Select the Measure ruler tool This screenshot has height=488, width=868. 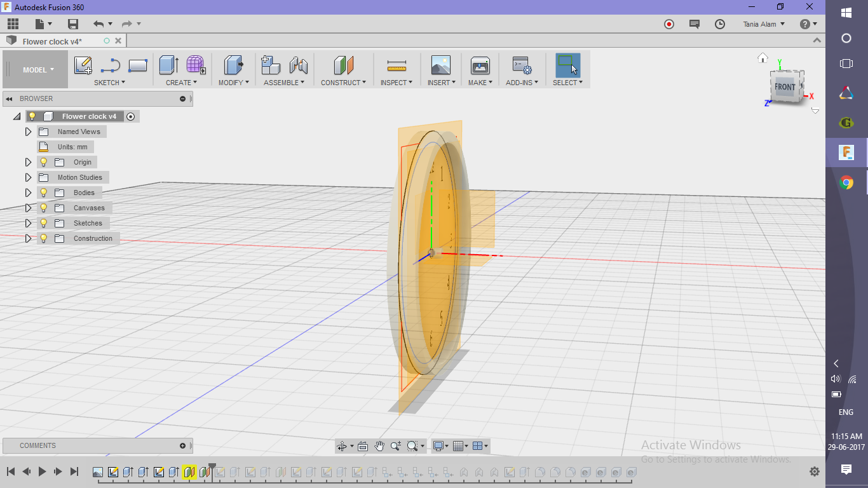pyautogui.click(x=397, y=65)
